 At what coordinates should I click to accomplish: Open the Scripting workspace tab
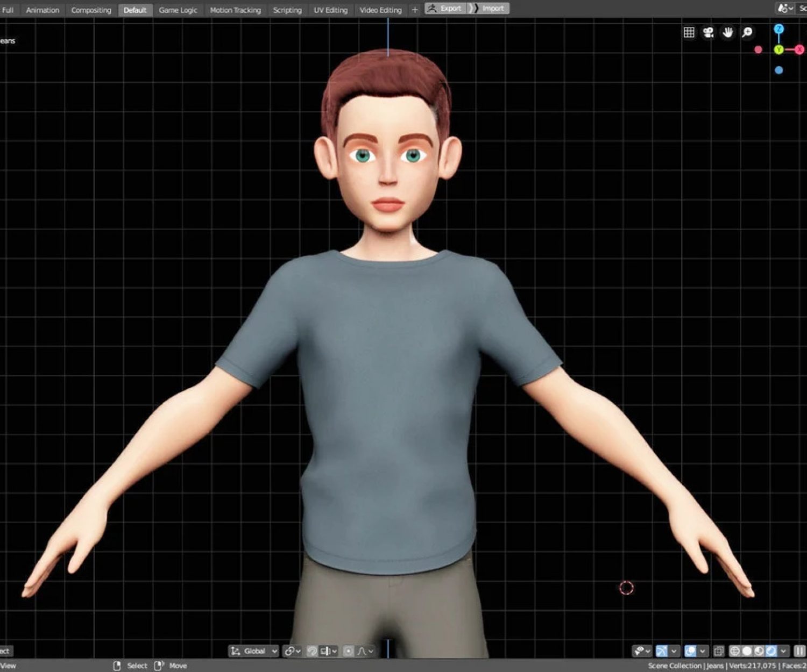[287, 10]
